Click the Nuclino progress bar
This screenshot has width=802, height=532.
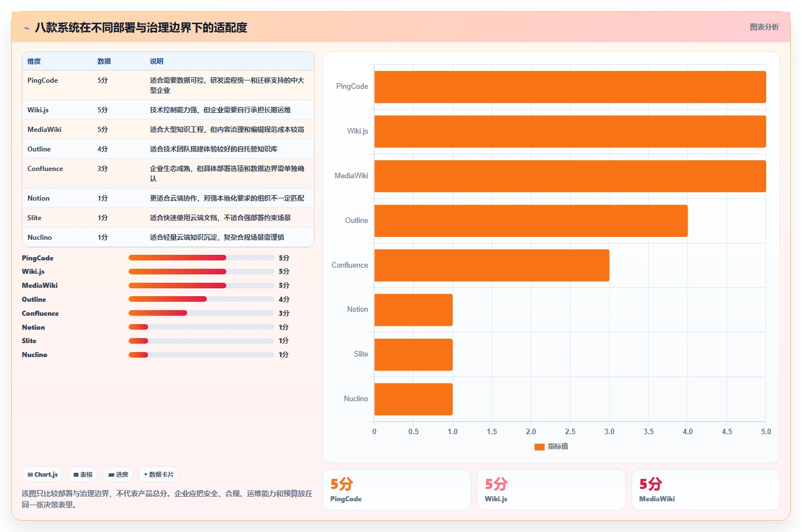(201, 355)
